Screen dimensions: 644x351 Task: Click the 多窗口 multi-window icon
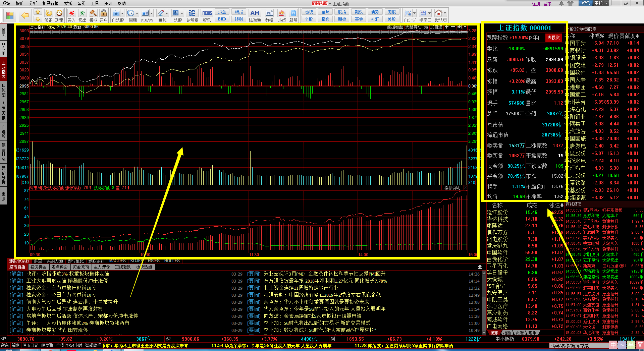click(423, 13)
